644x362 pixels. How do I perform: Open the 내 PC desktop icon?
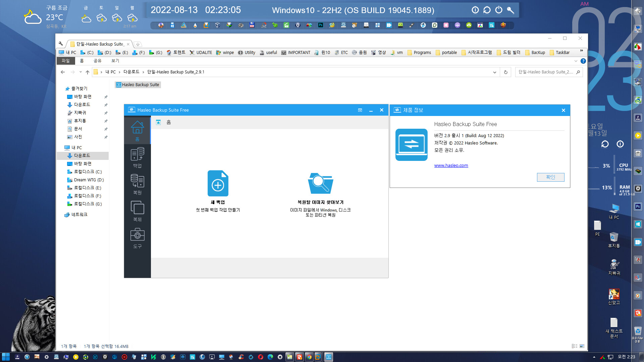coord(614,212)
